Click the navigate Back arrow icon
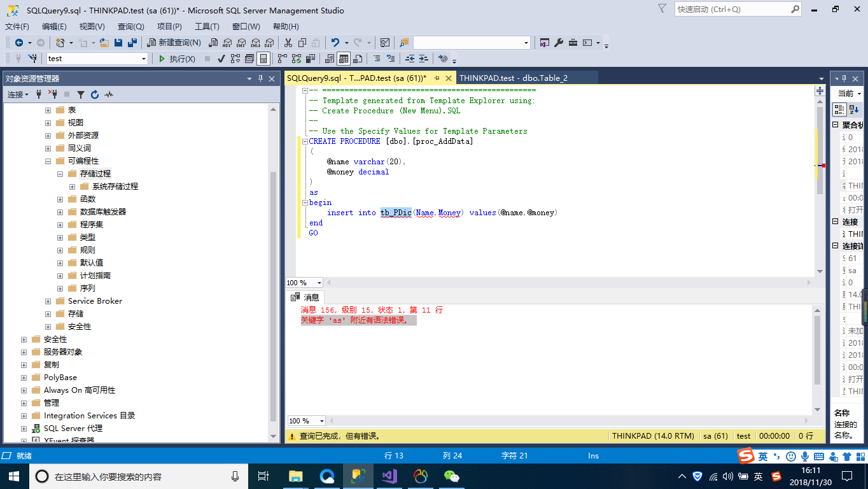 (x=19, y=43)
